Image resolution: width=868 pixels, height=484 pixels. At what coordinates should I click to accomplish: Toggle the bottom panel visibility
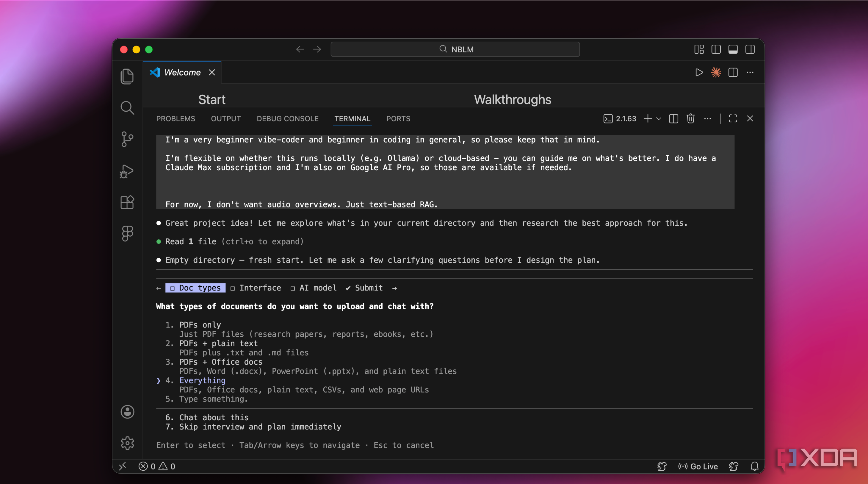pos(733,50)
